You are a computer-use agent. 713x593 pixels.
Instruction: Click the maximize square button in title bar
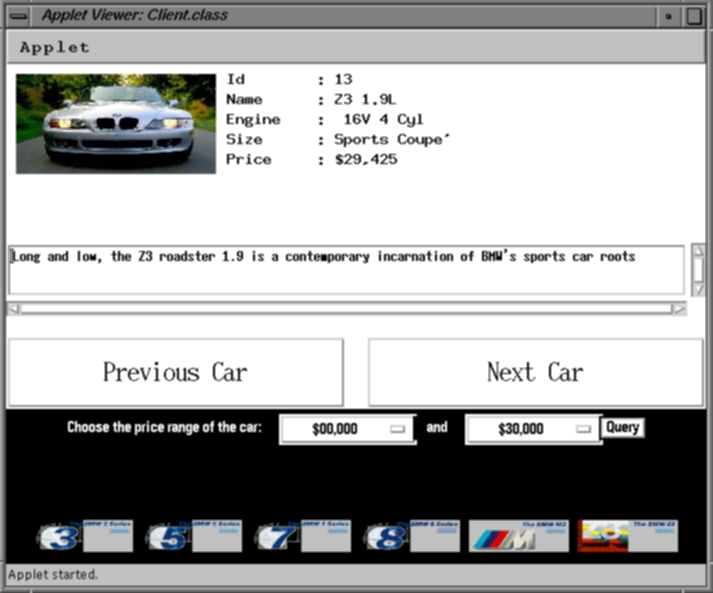point(694,16)
